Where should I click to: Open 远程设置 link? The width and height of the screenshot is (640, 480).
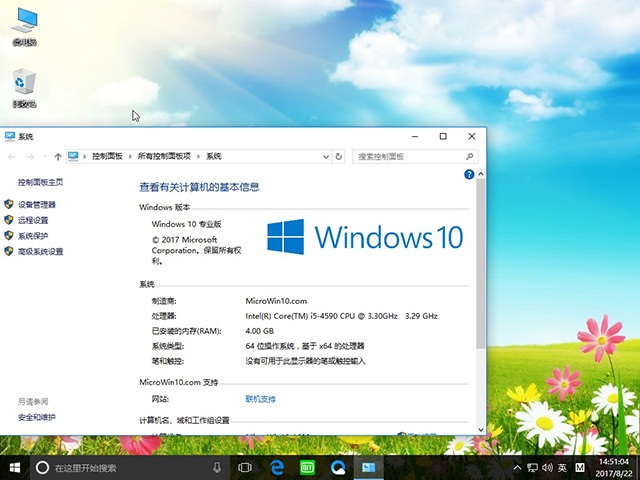(33, 220)
